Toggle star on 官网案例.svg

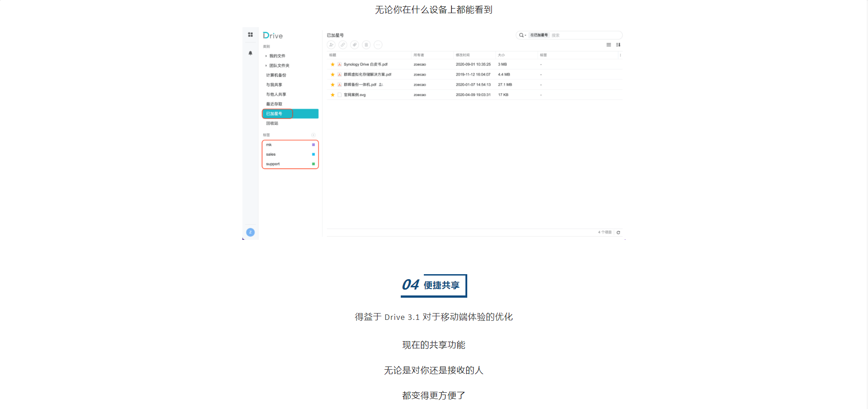(332, 95)
